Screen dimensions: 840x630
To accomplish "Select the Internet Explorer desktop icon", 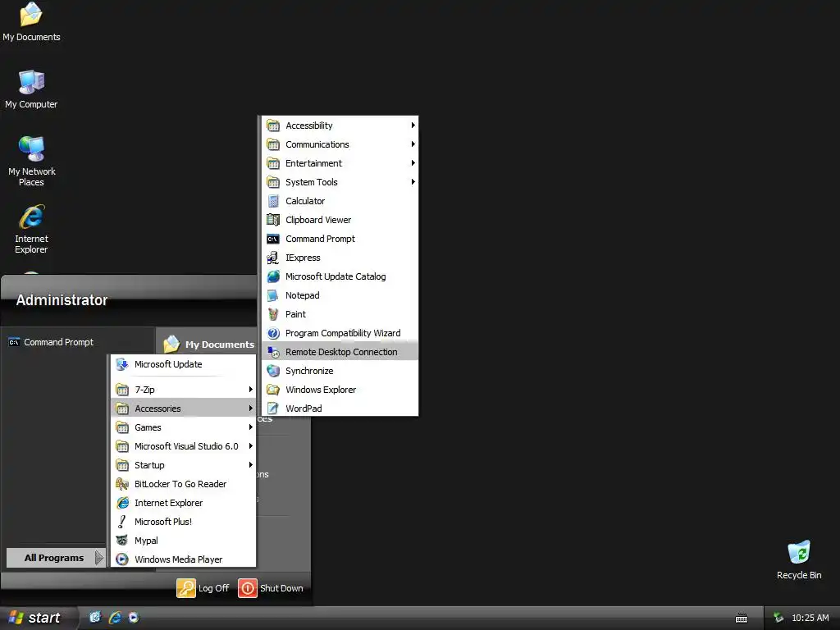I will coord(32,230).
